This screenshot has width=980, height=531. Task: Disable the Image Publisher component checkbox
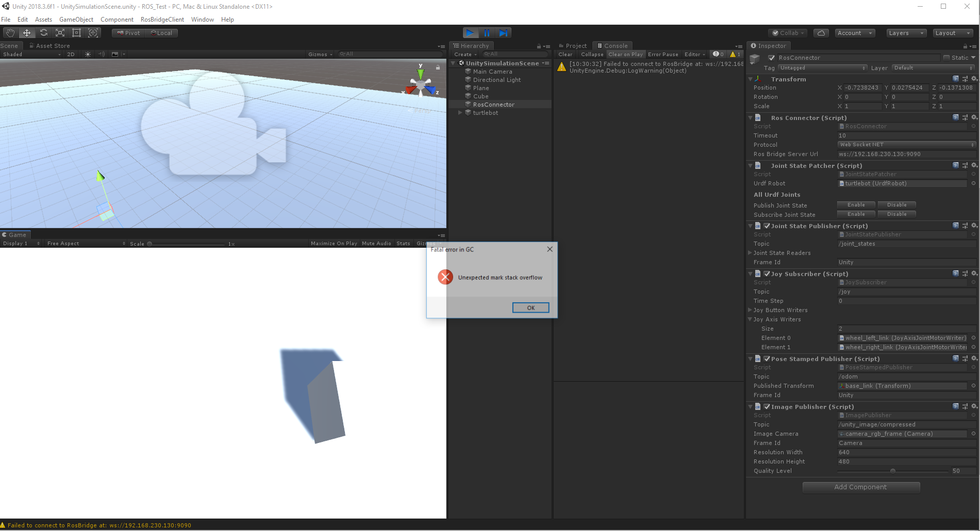click(x=767, y=406)
